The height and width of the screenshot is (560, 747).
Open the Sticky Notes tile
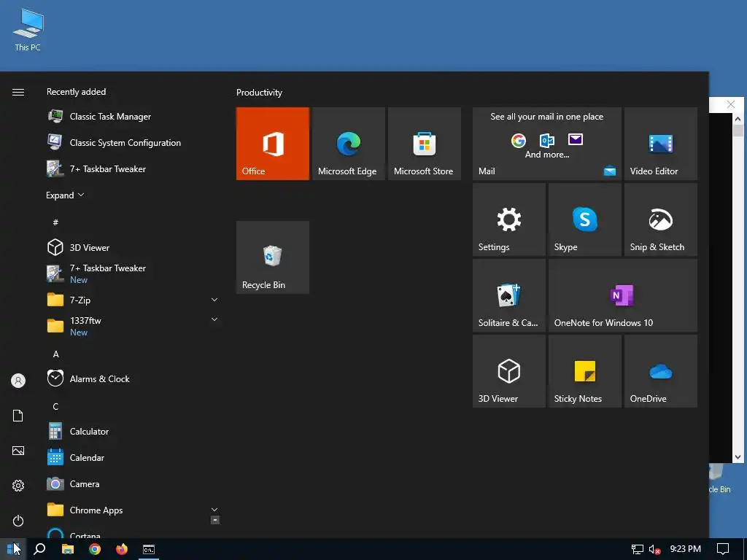(584, 370)
